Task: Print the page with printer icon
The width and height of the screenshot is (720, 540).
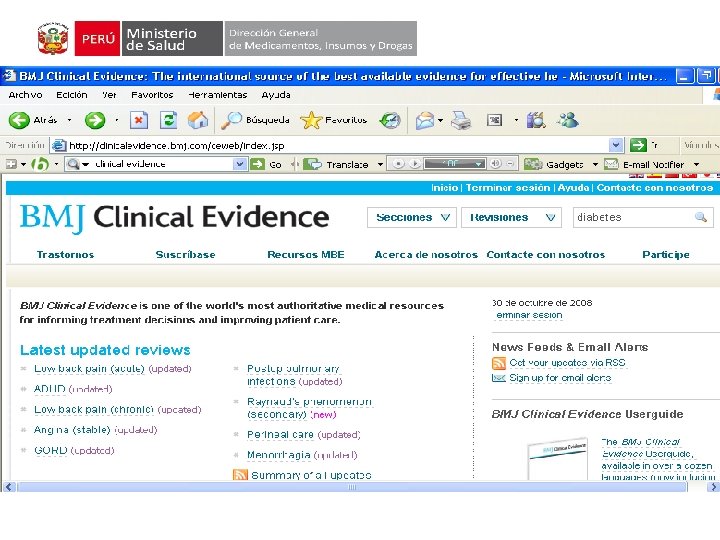Action: (461, 120)
